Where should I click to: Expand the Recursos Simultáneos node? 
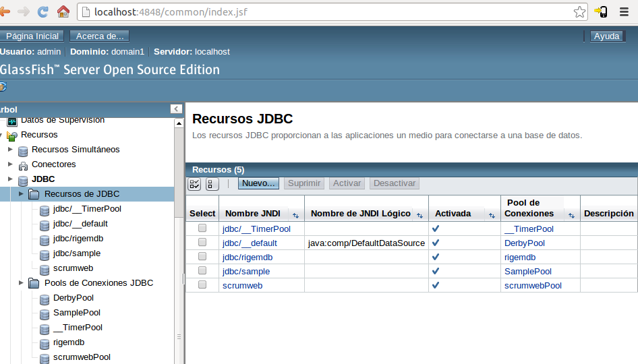11,149
